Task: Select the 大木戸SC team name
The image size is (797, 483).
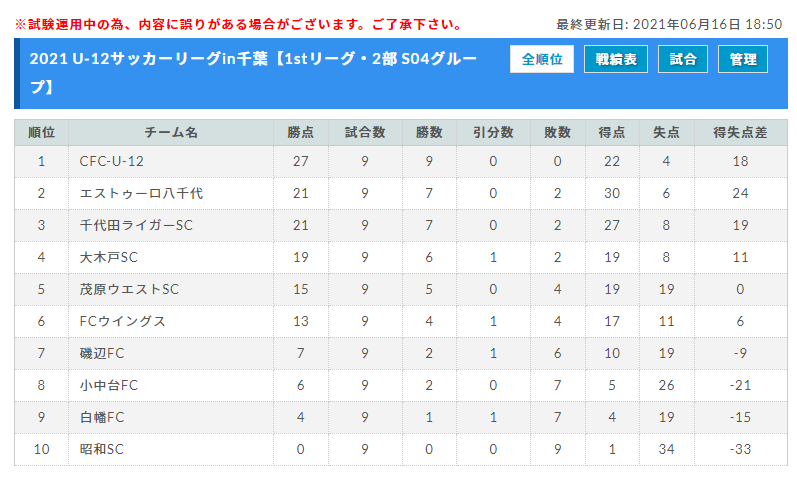Action: pyautogui.click(x=108, y=257)
